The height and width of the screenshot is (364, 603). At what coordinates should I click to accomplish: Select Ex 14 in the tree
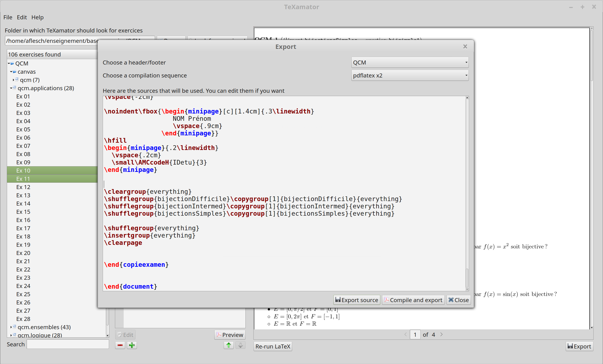(23, 203)
